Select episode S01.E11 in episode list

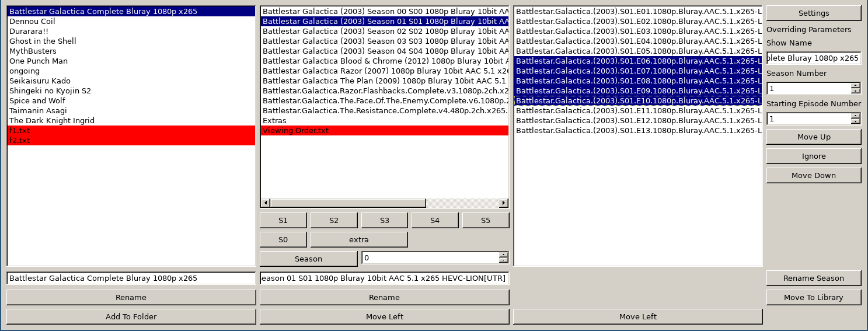[x=638, y=110]
